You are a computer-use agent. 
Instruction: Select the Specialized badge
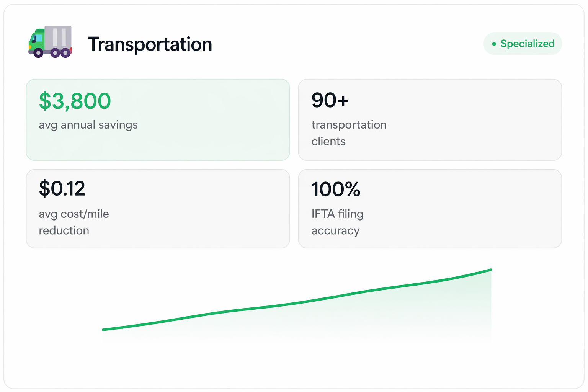(523, 44)
